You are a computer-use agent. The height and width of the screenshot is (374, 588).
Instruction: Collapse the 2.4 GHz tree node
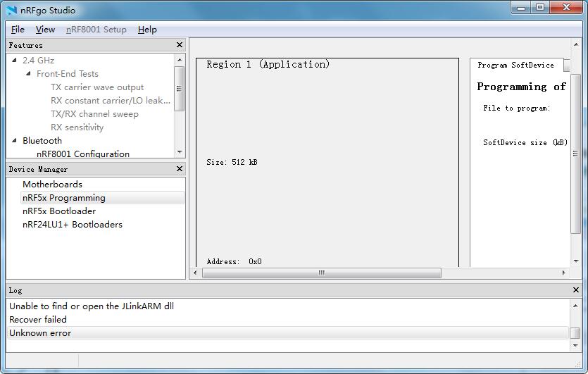(x=14, y=60)
